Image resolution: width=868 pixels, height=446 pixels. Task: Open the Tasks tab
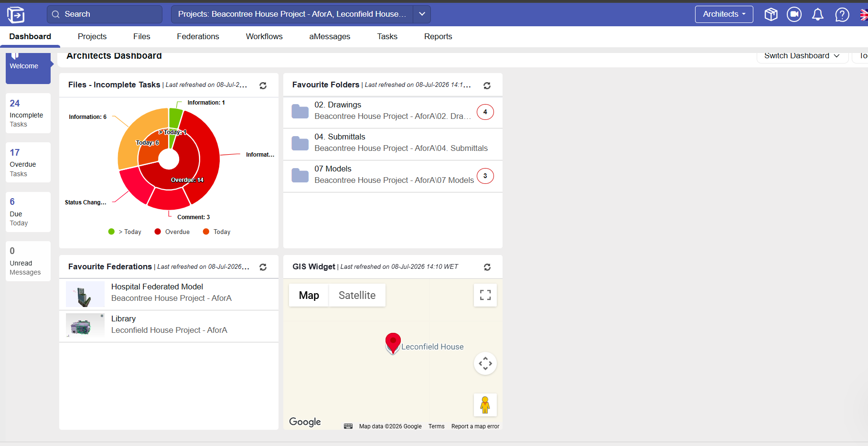coord(387,36)
